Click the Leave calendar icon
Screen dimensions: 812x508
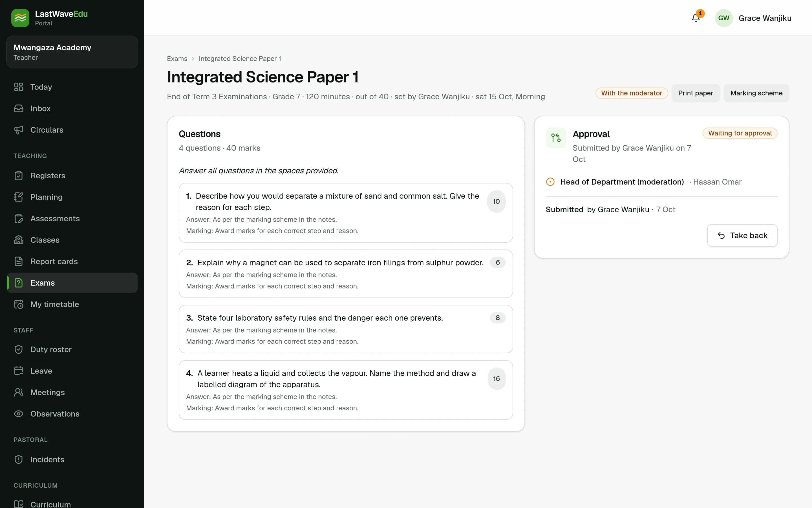[18, 371]
